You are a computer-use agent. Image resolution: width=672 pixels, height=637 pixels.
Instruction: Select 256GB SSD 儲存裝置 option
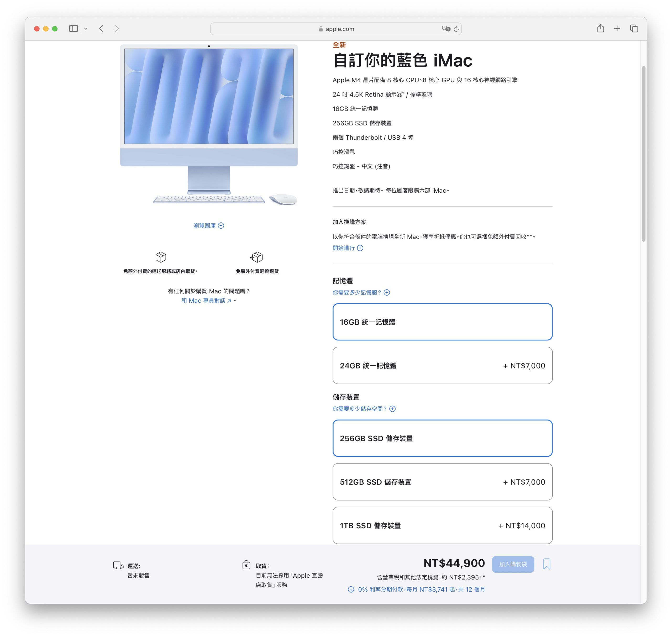pos(442,438)
